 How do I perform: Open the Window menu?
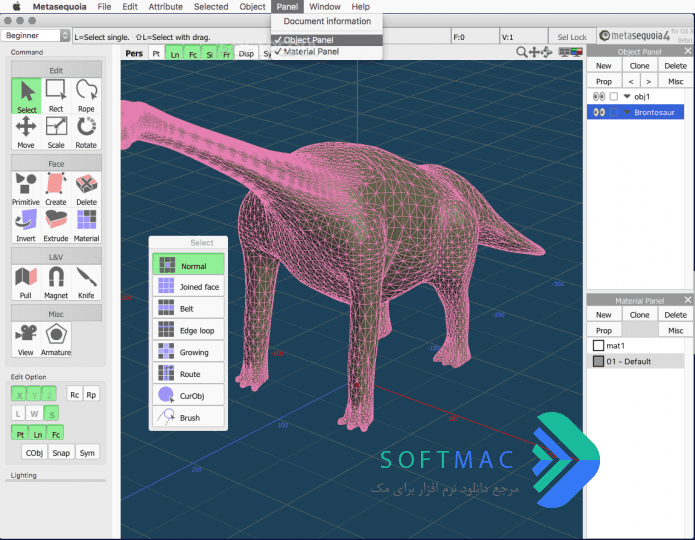click(325, 7)
